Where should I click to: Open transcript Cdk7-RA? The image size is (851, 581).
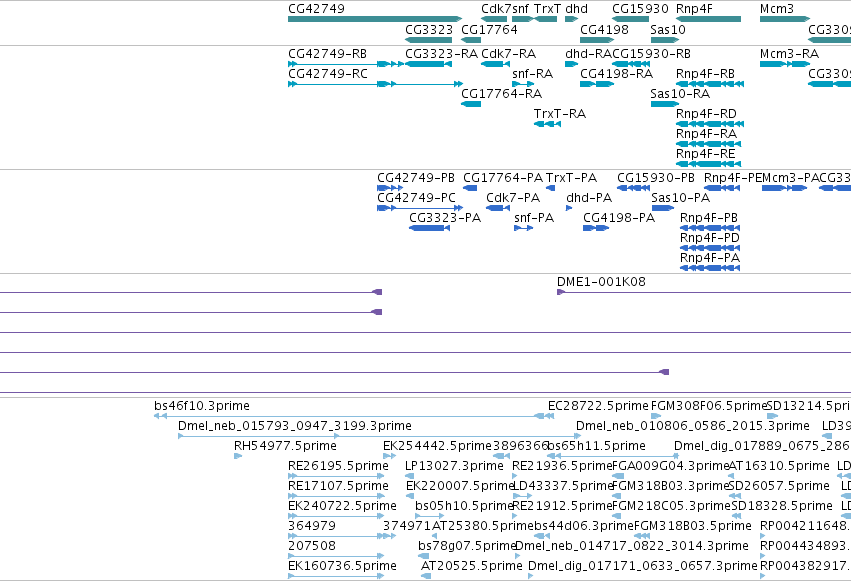(509, 54)
